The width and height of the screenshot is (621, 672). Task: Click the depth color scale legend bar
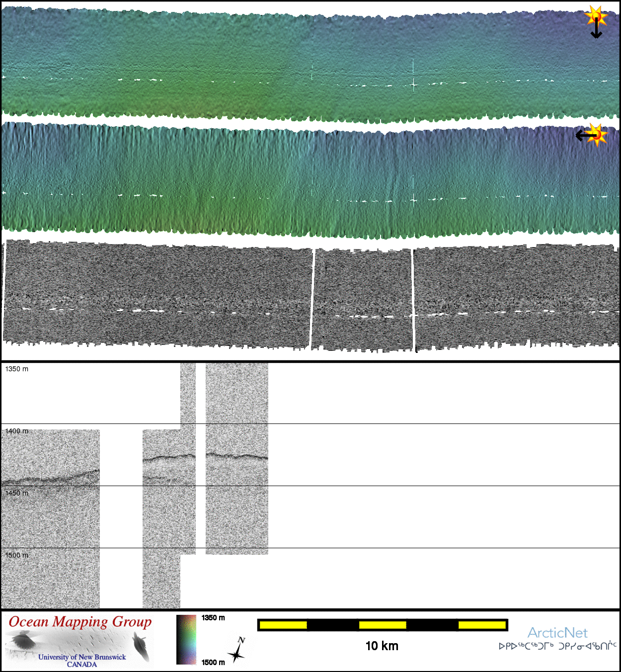coord(186,639)
